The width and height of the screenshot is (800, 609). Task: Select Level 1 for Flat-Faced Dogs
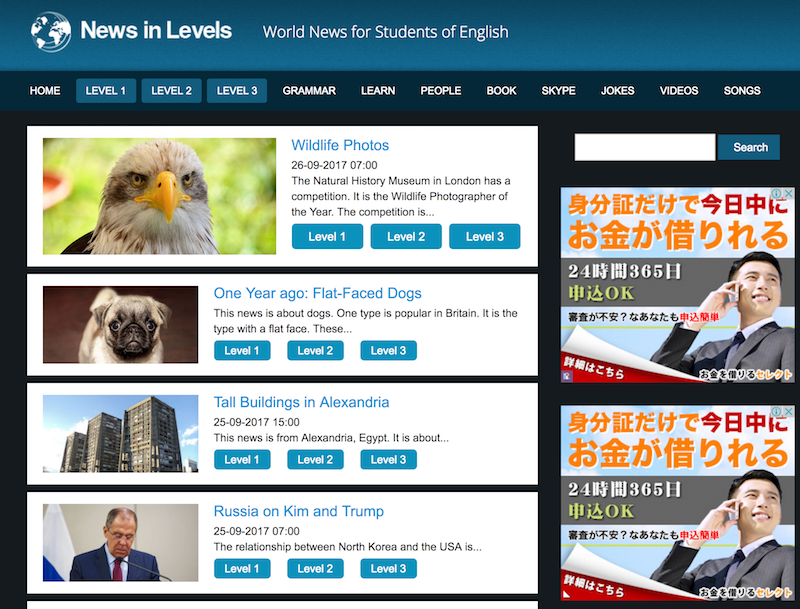pos(242,350)
